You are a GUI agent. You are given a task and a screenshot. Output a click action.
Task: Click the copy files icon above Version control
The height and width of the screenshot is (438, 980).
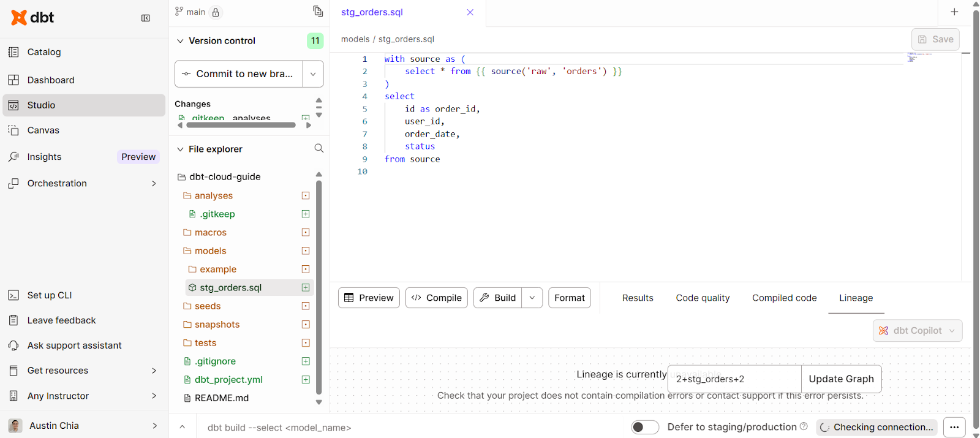(x=318, y=11)
